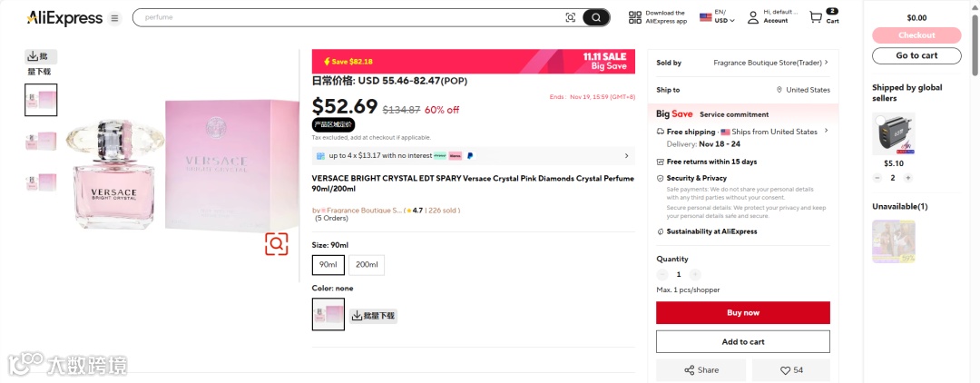Open the Download AliExpress app QR code
The height and width of the screenshot is (383, 980).
635,17
